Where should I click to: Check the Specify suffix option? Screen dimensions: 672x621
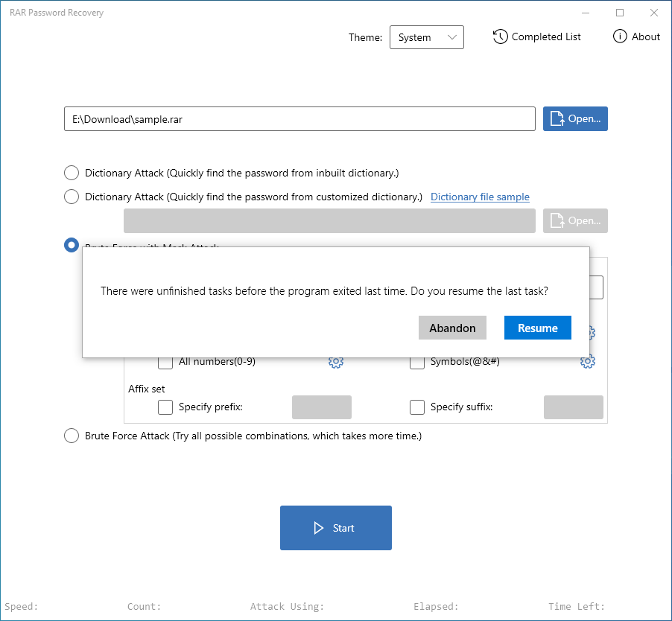[x=417, y=407]
